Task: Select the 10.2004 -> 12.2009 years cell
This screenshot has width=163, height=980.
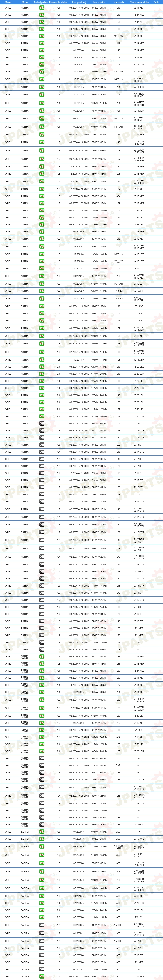Action: (x=79, y=685)
